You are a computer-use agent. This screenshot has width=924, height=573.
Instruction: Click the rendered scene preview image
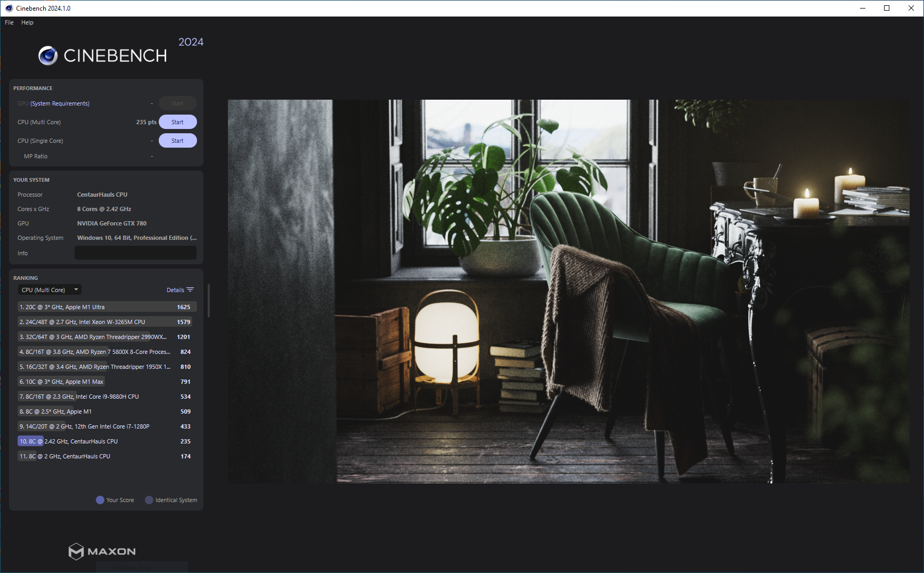coord(568,291)
